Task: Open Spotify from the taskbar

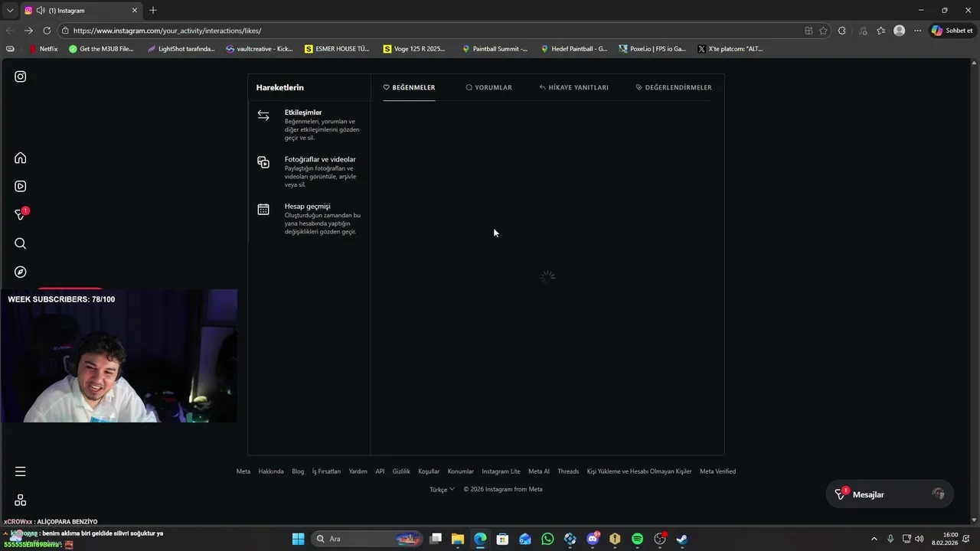Action: coord(637,539)
